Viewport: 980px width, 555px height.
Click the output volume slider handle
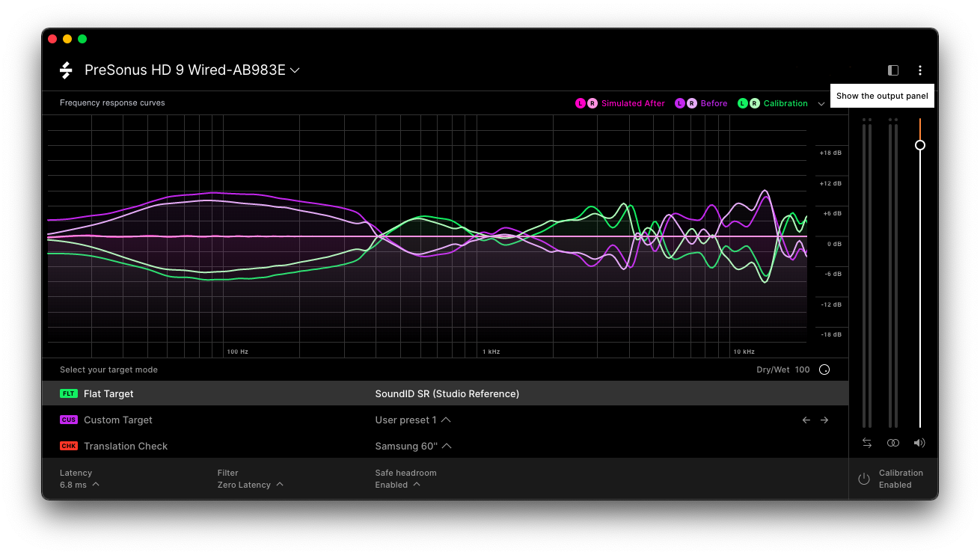point(920,145)
